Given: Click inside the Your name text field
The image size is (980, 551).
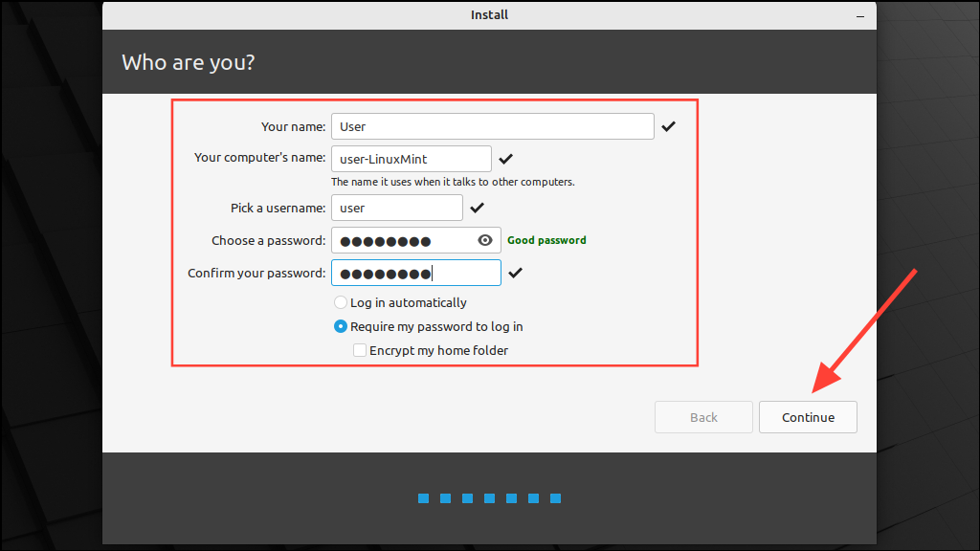Looking at the screenshot, I should click(492, 125).
